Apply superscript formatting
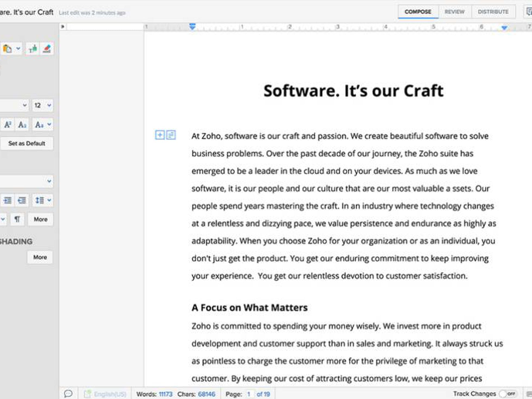 pos(8,125)
